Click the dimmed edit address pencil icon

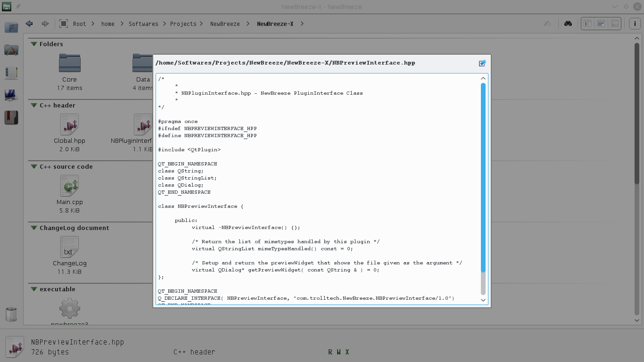[547, 24]
